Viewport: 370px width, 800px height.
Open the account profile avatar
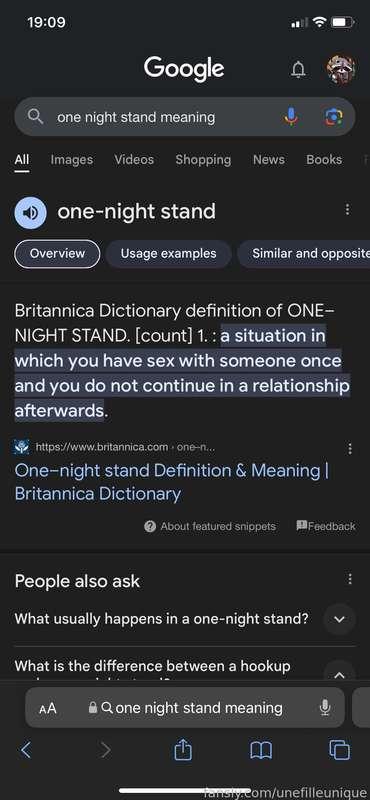tap(341, 70)
